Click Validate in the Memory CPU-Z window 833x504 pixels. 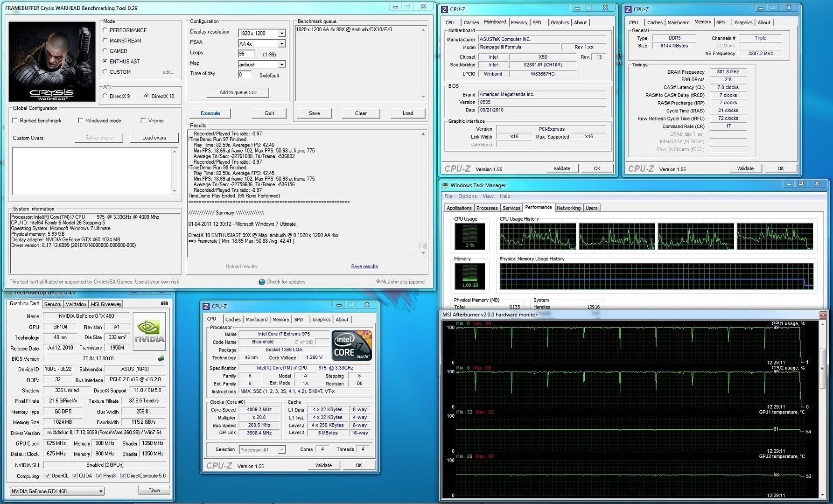(x=745, y=168)
